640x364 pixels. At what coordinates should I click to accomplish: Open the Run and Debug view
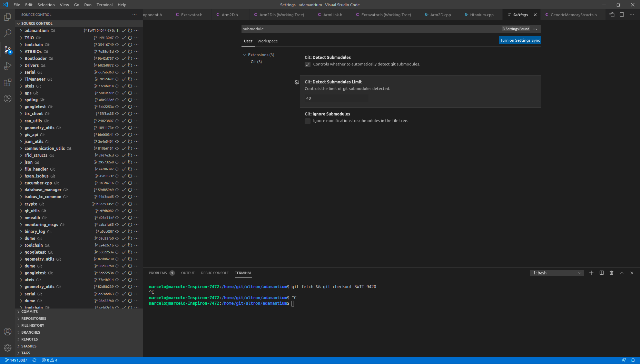(x=8, y=66)
